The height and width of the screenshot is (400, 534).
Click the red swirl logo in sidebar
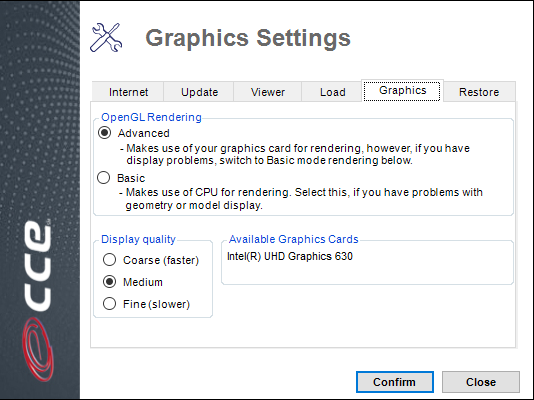coord(38,349)
